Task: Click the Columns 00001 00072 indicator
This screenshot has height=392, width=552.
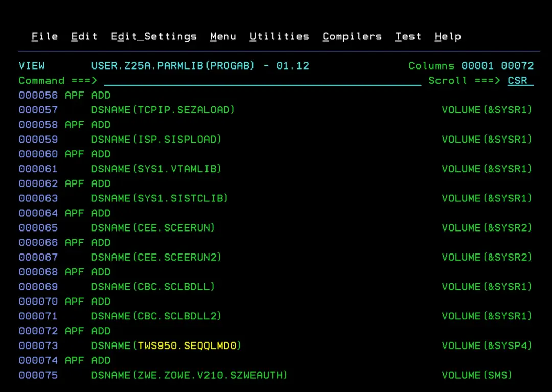Action: tap(471, 66)
